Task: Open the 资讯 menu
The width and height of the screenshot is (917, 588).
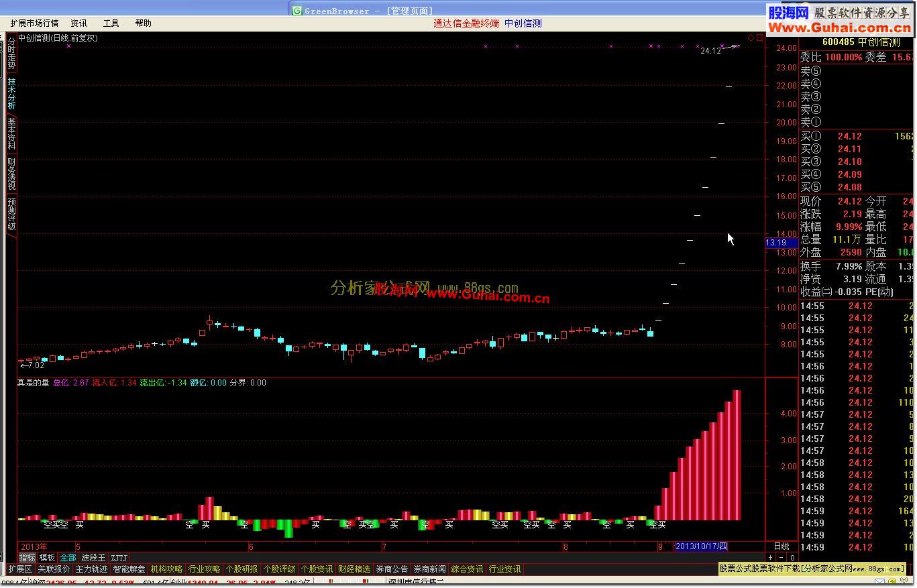Action: [x=78, y=23]
